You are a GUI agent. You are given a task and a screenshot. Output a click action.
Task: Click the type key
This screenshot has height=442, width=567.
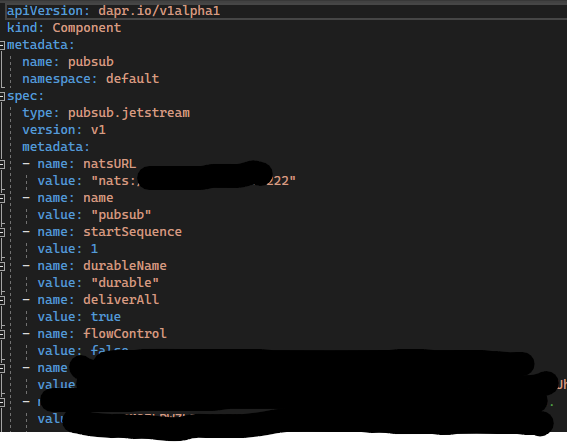point(40,113)
